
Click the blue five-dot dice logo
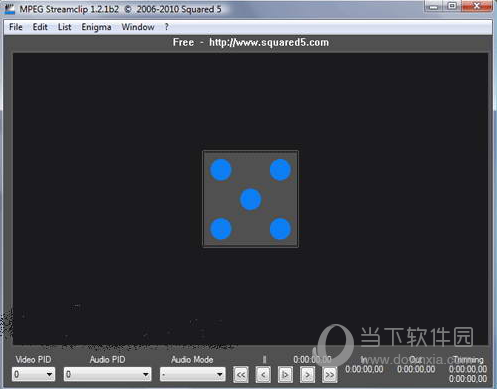click(x=250, y=199)
